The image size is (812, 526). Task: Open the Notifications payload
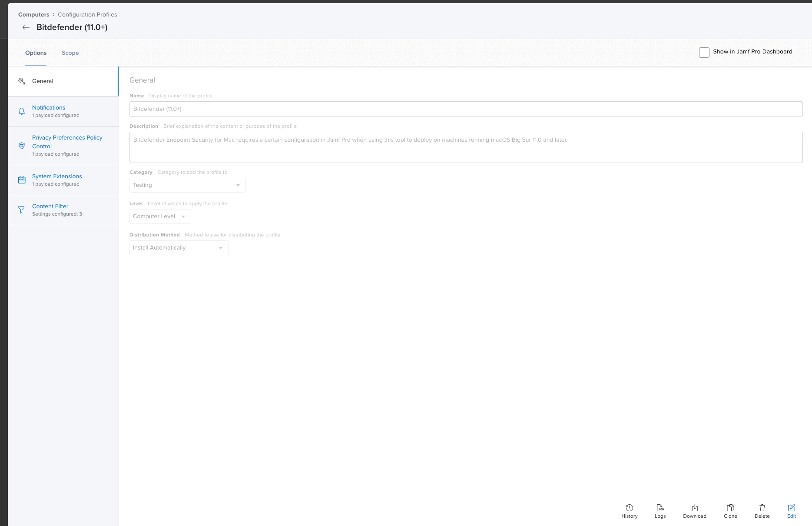[x=63, y=111]
